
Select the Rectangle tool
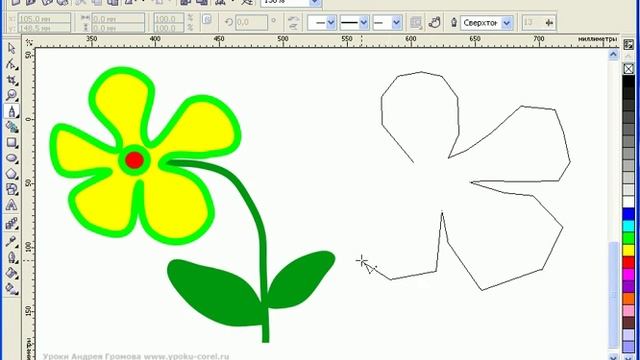(11, 142)
